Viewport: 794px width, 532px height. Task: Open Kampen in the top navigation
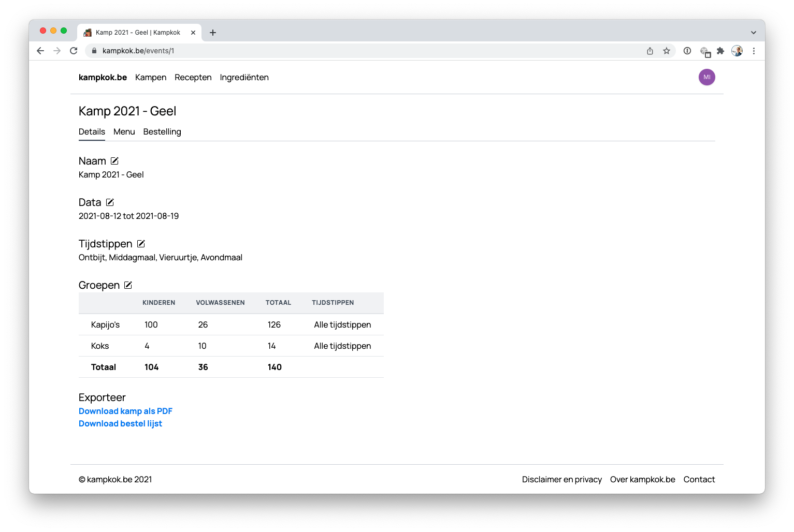click(x=151, y=78)
